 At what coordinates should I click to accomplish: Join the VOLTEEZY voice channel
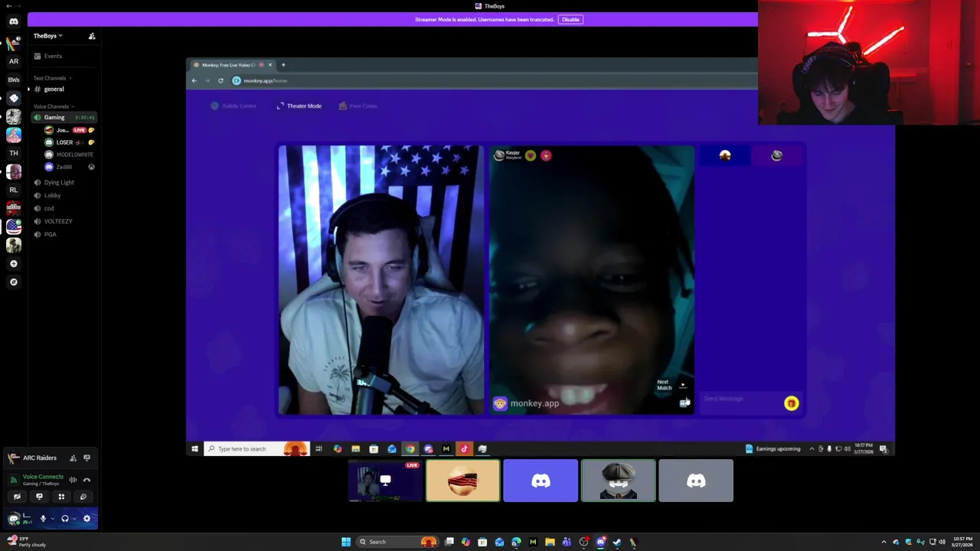coord(58,221)
